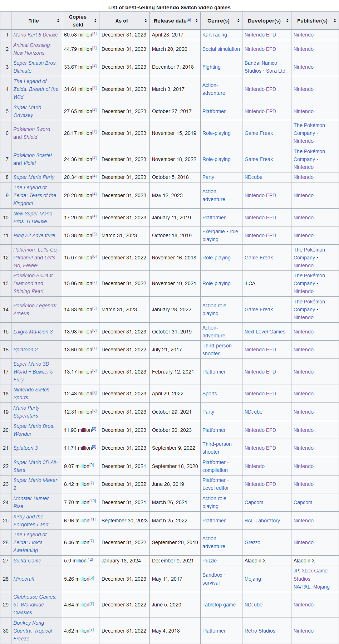Open Kirby and the Forgotten Land article
The width and height of the screenshot is (339, 644).
pyautogui.click(x=31, y=521)
